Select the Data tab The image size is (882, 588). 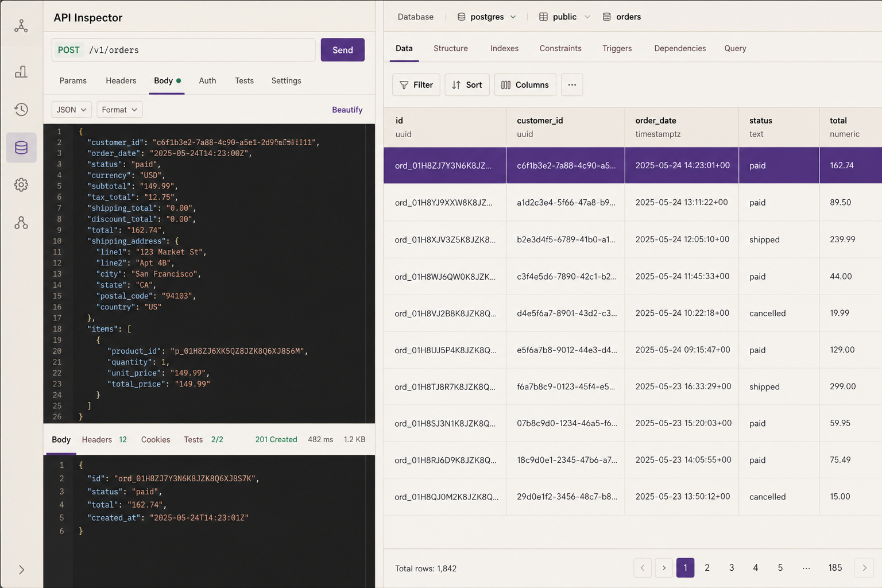(404, 48)
